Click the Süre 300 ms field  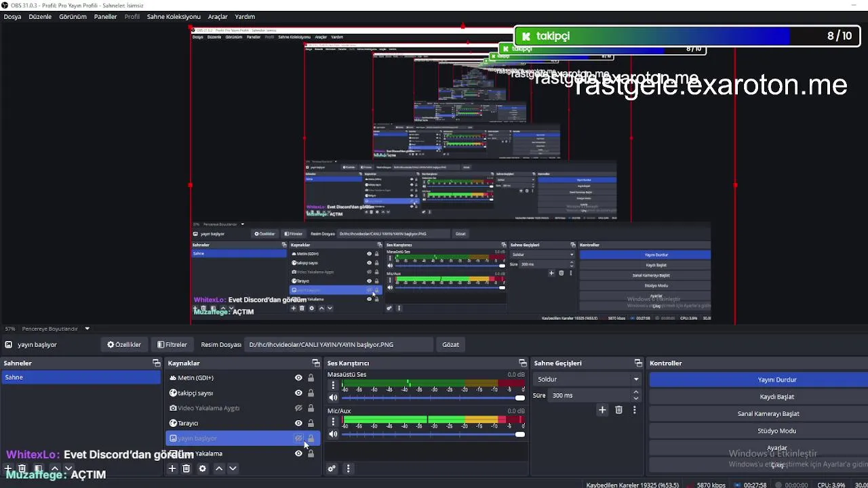click(590, 395)
